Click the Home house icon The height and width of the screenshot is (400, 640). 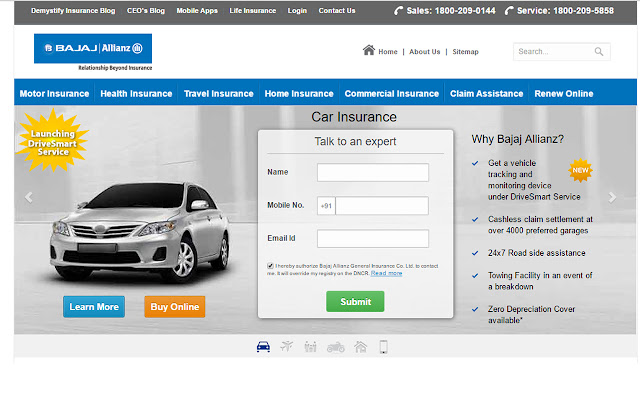369,50
